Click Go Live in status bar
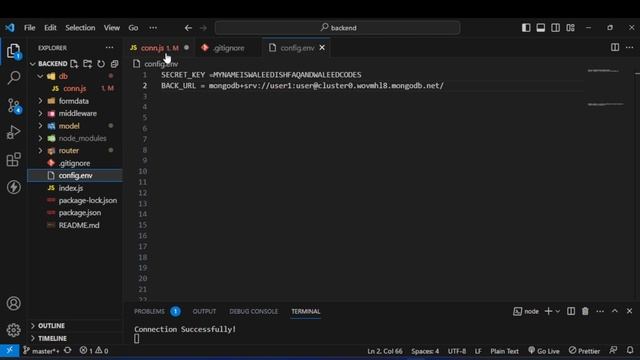Image resolution: width=640 pixels, height=360 pixels. click(x=544, y=351)
